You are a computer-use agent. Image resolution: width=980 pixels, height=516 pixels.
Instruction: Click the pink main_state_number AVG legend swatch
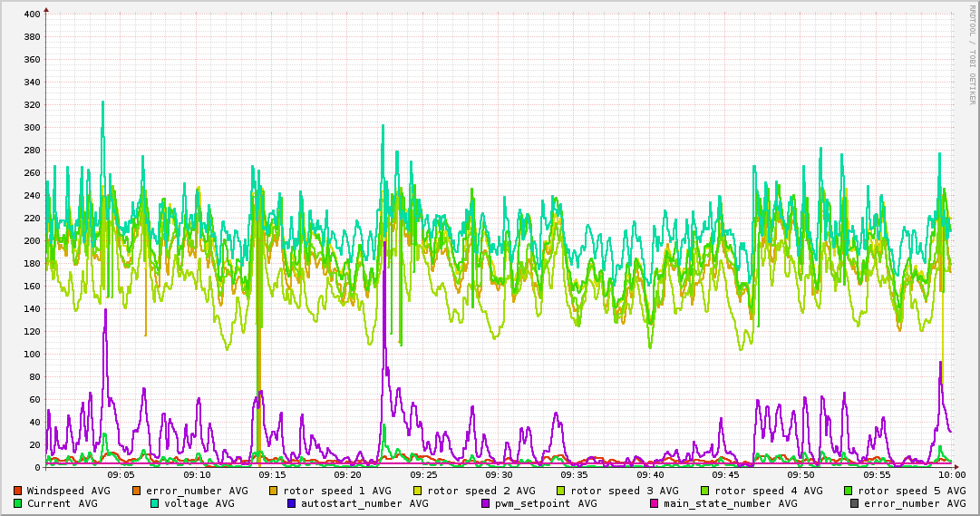655,503
